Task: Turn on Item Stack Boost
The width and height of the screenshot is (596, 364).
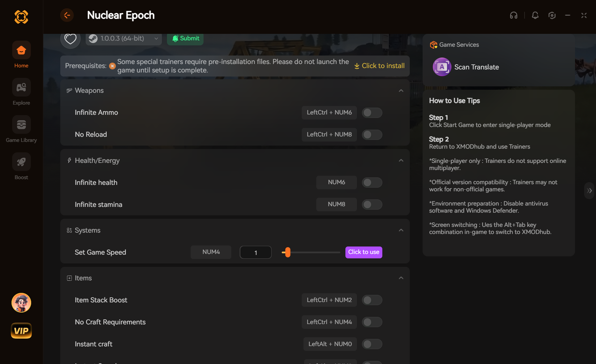Action: click(x=372, y=300)
